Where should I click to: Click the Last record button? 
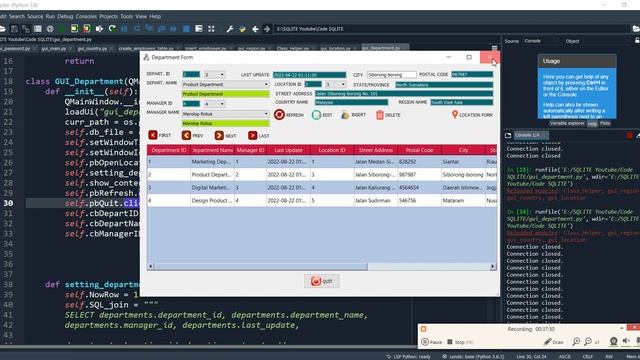pos(259,135)
